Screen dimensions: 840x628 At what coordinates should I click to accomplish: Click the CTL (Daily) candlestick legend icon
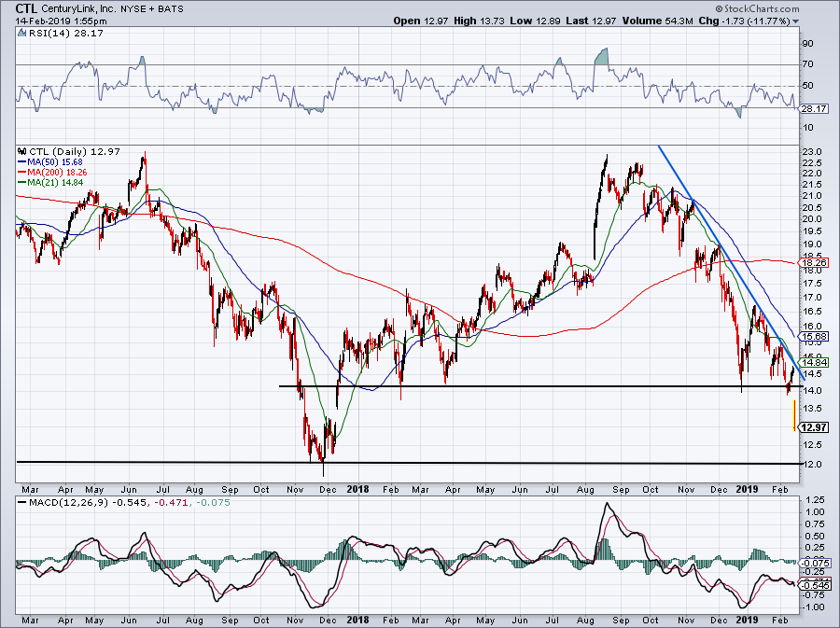tap(22, 151)
